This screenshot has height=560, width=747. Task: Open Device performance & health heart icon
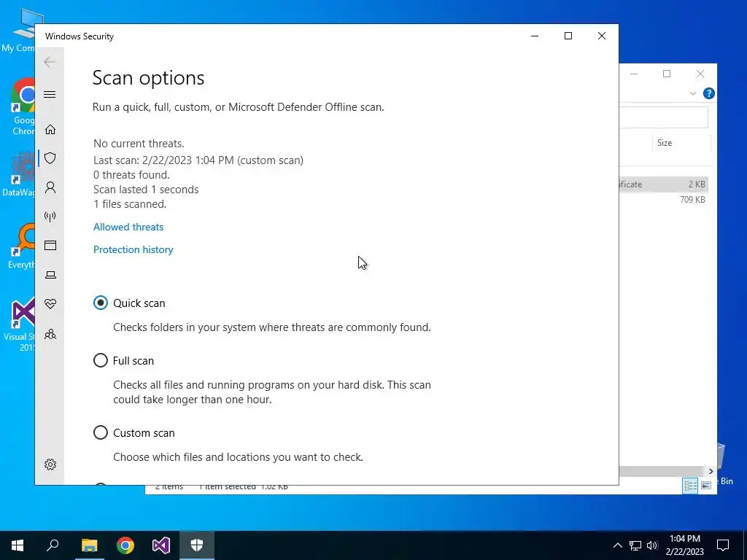tap(50, 304)
